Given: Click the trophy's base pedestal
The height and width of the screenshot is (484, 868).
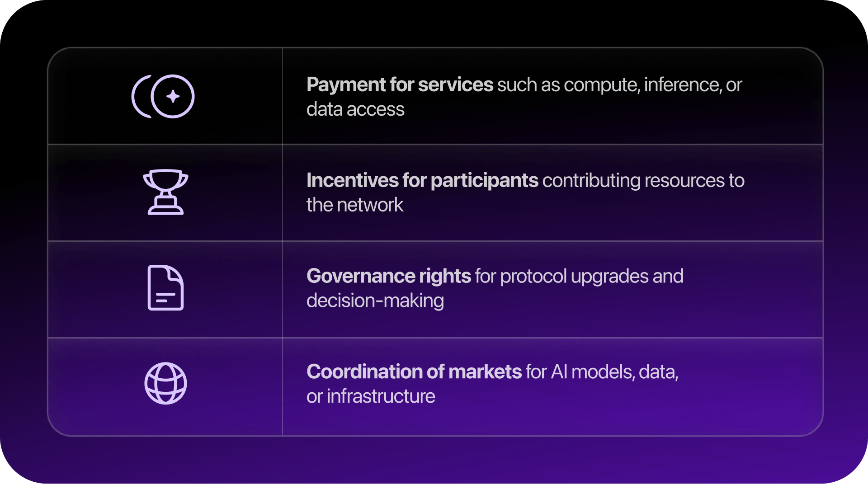Looking at the screenshot, I should (x=165, y=208).
